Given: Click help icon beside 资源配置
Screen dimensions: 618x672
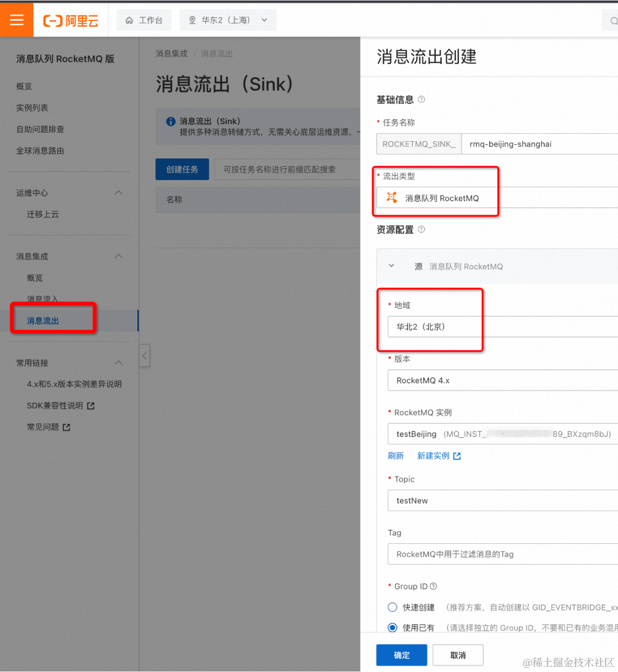Looking at the screenshot, I should [x=422, y=230].
